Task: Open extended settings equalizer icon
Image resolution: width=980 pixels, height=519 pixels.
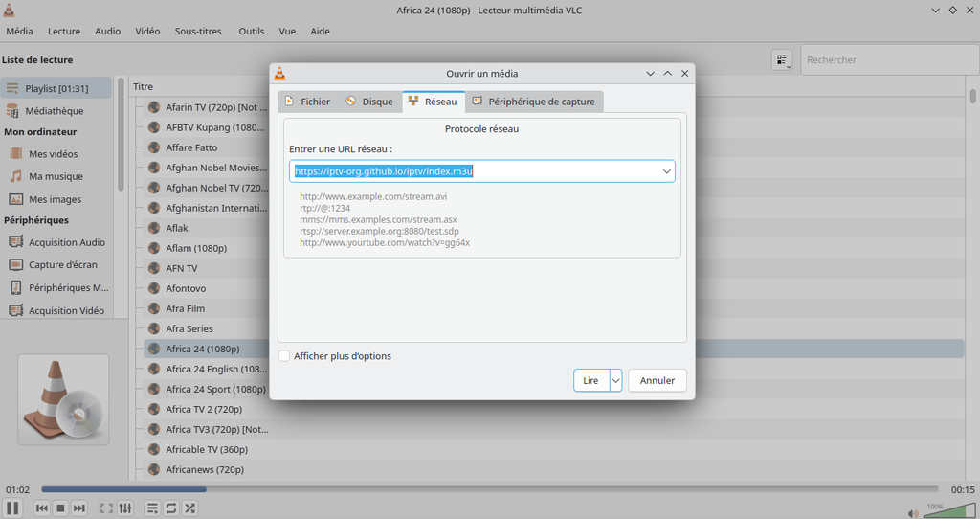Action: (x=125, y=508)
